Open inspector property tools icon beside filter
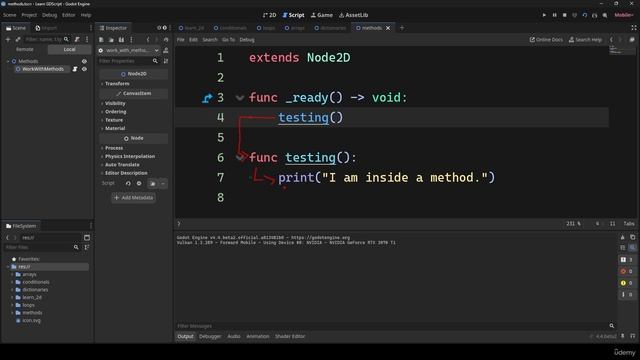This screenshot has width=640, height=360. pyautogui.click(x=166, y=61)
